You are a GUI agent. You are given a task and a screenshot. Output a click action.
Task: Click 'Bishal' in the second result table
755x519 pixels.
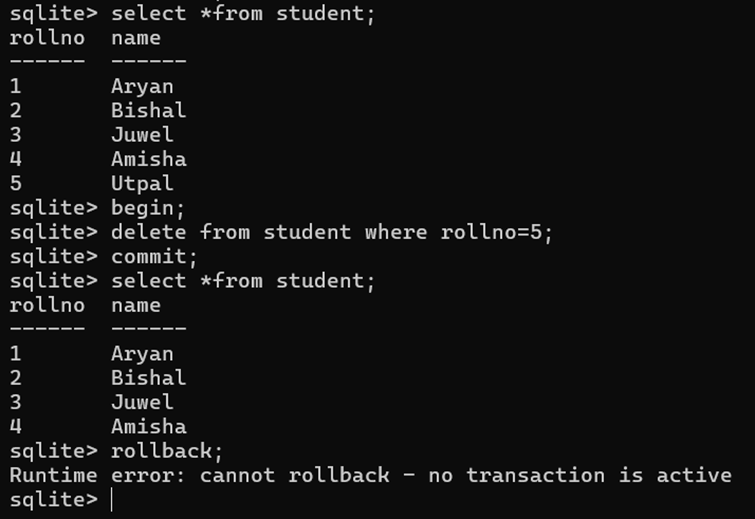click(x=149, y=378)
